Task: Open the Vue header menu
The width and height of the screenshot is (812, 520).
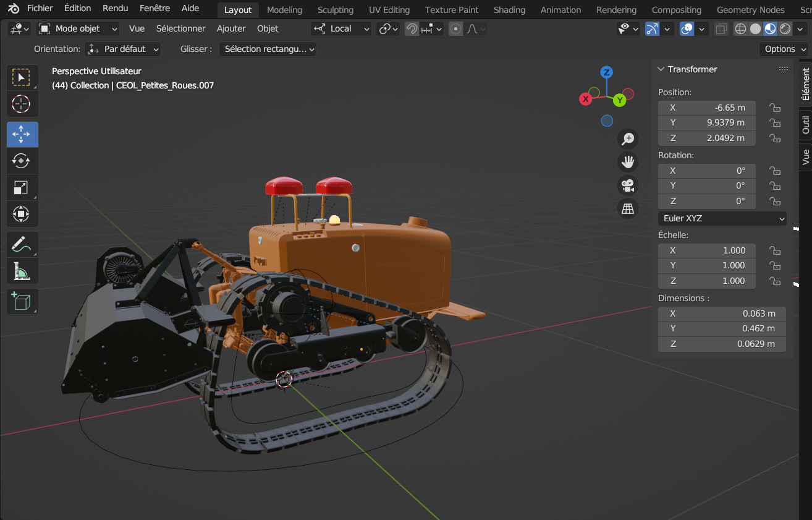Action: [137, 28]
